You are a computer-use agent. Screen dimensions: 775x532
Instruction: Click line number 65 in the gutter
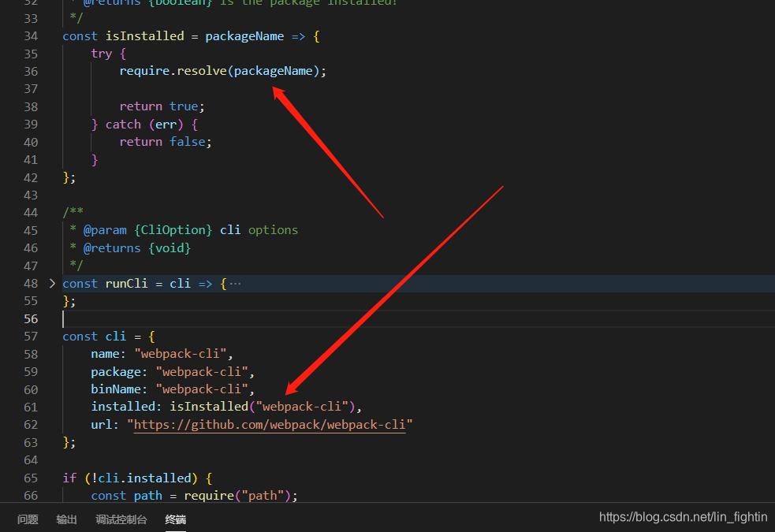(x=31, y=478)
